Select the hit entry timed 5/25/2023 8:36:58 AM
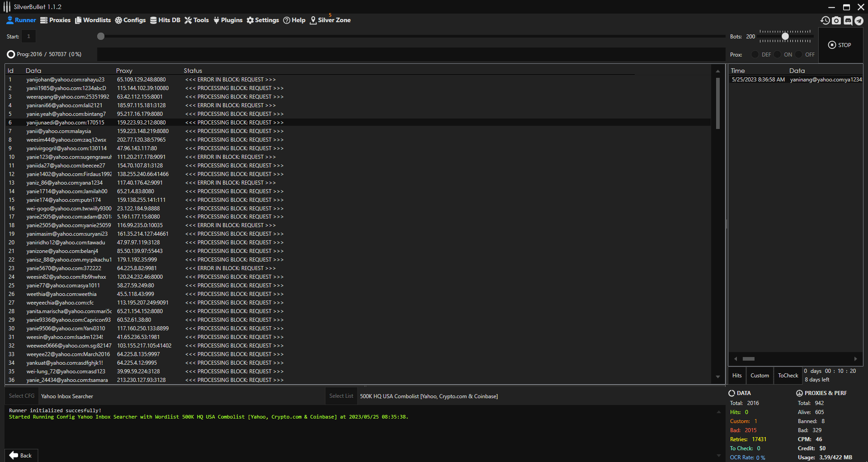This screenshot has height=462, width=868. pyautogui.click(x=796, y=80)
